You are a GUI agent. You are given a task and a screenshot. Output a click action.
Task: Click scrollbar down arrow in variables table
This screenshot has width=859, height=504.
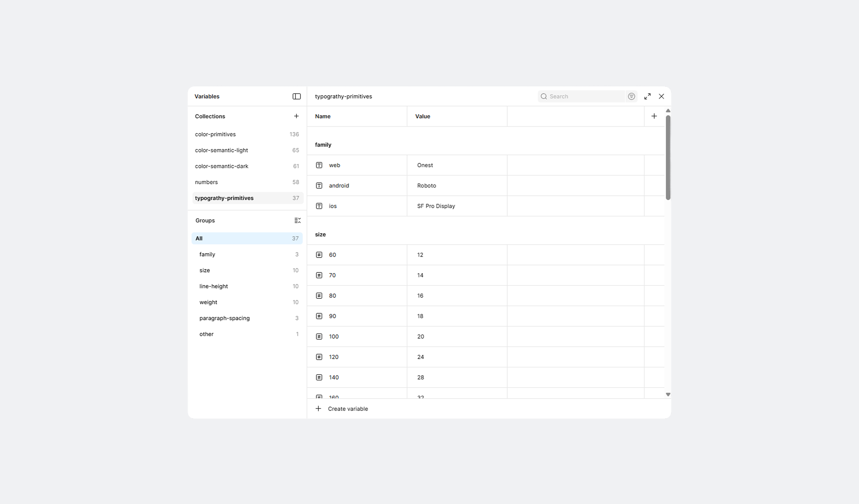click(x=668, y=395)
